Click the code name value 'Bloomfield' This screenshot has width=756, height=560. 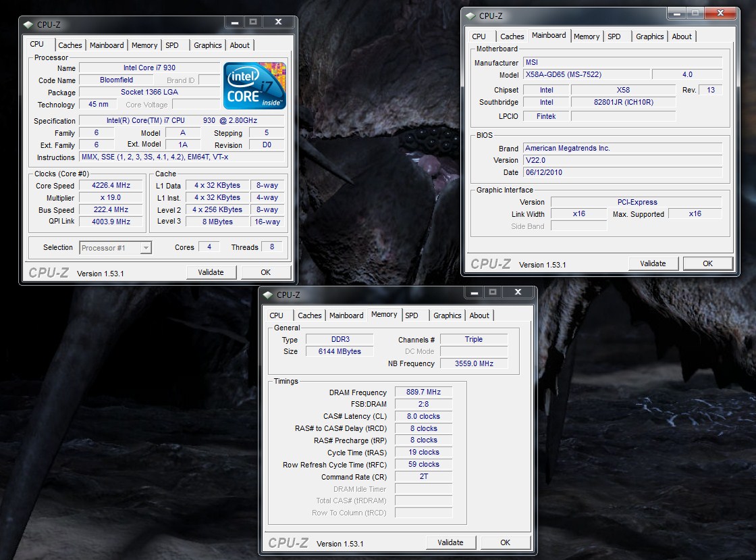116,80
